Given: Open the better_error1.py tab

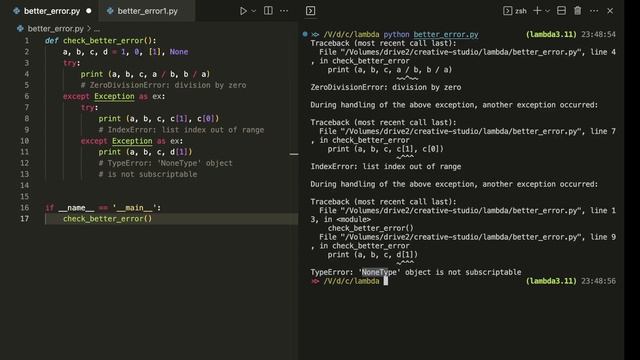Looking at the screenshot, I should click(x=147, y=11).
